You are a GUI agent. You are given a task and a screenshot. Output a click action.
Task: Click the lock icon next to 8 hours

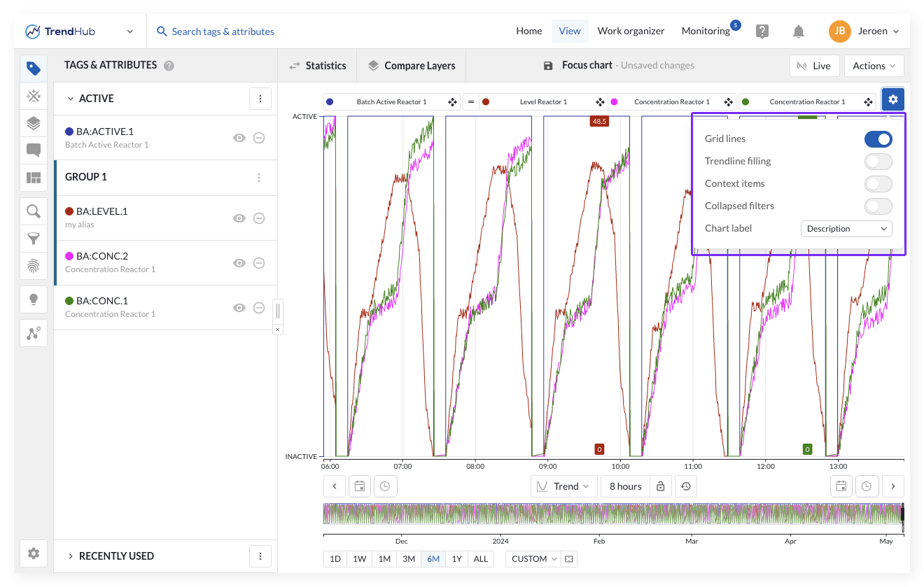[660, 486]
